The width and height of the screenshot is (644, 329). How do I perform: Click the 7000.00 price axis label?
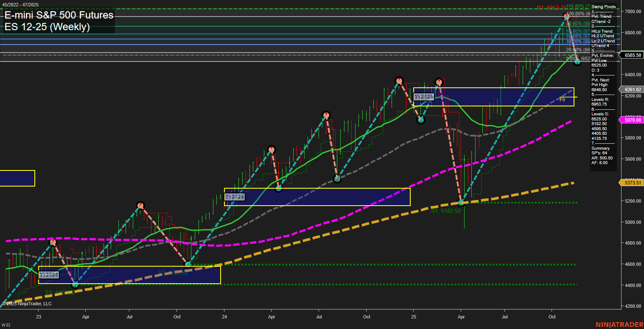(x=632, y=11)
